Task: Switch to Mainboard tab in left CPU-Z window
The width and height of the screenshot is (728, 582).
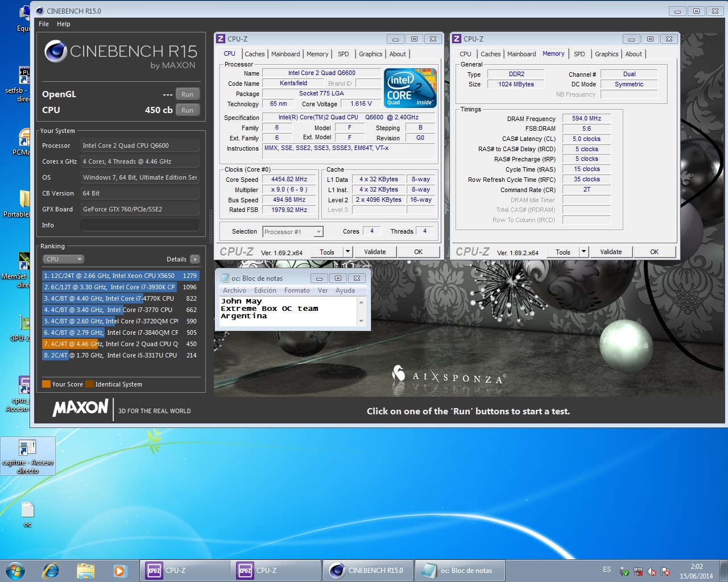Action: pos(286,54)
